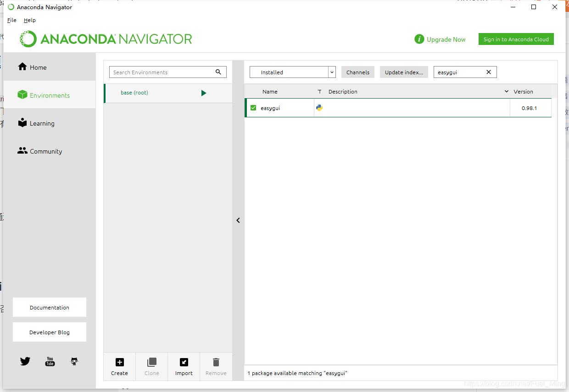Click the status text about matching packages

pos(297,373)
